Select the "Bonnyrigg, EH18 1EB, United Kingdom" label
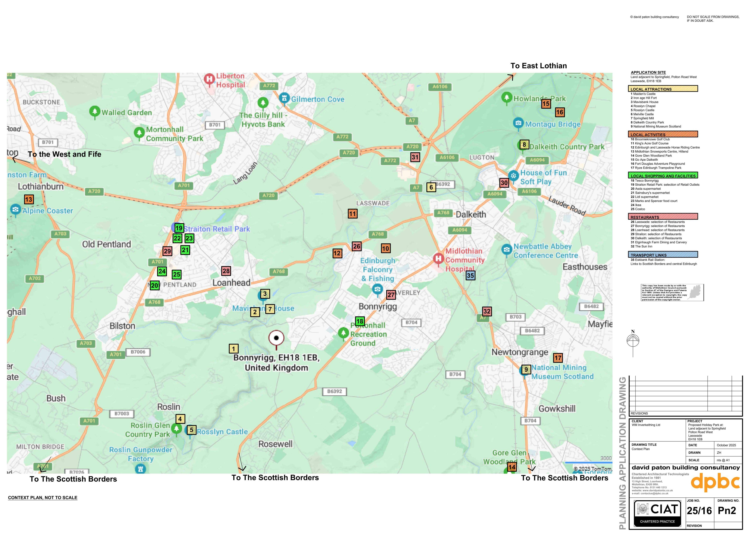The width and height of the screenshot is (756, 534). (277, 363)
